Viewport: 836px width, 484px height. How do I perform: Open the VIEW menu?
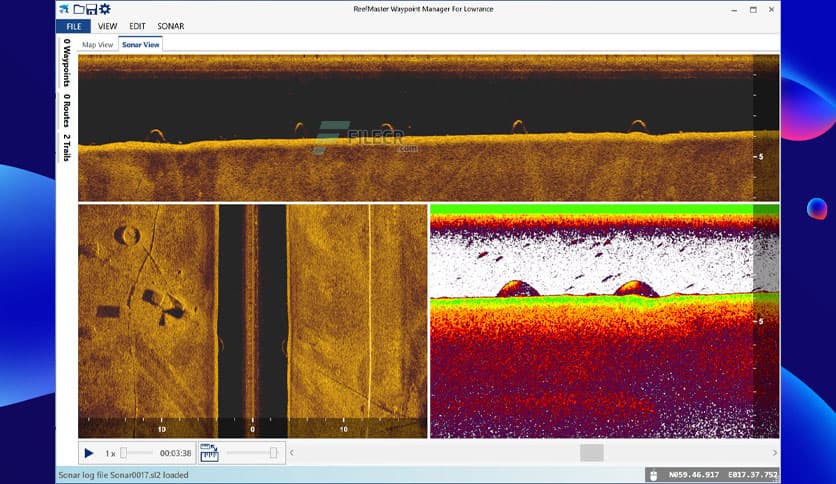point(107,26)
